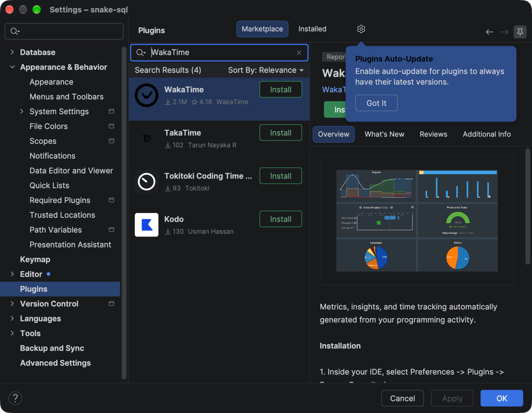Image resolution: width=532 pixels, height=413 pixels.
Task: Open plugin search options magnifier icon
Action: tap(141, 53)
